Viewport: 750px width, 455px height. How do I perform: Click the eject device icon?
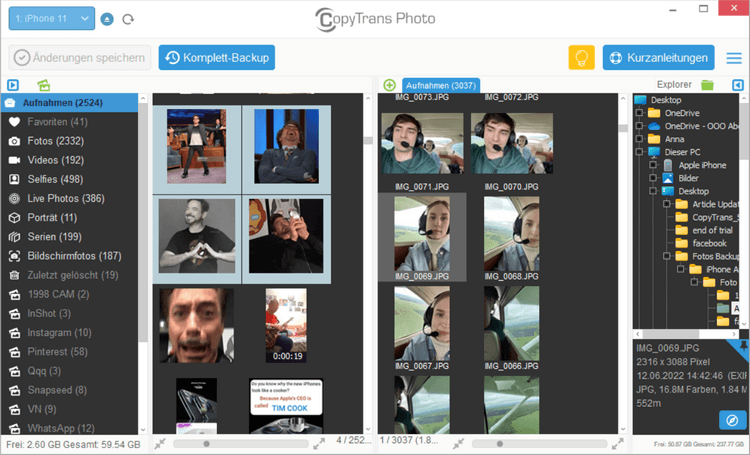click(107, 19)
